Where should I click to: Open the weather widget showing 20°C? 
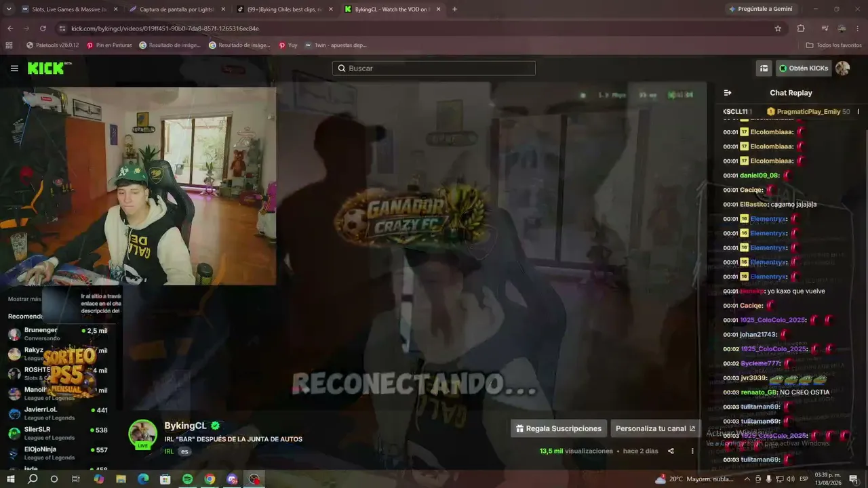694,479
